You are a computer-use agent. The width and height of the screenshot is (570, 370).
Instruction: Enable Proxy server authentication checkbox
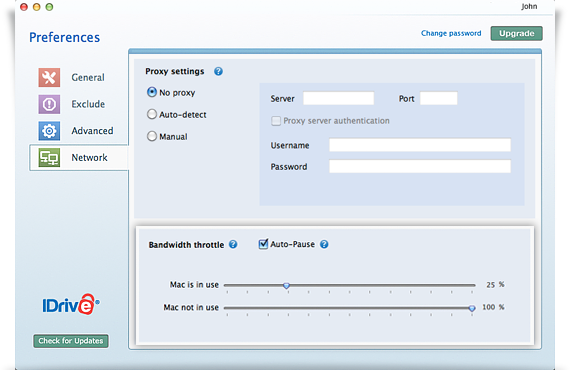276,121
